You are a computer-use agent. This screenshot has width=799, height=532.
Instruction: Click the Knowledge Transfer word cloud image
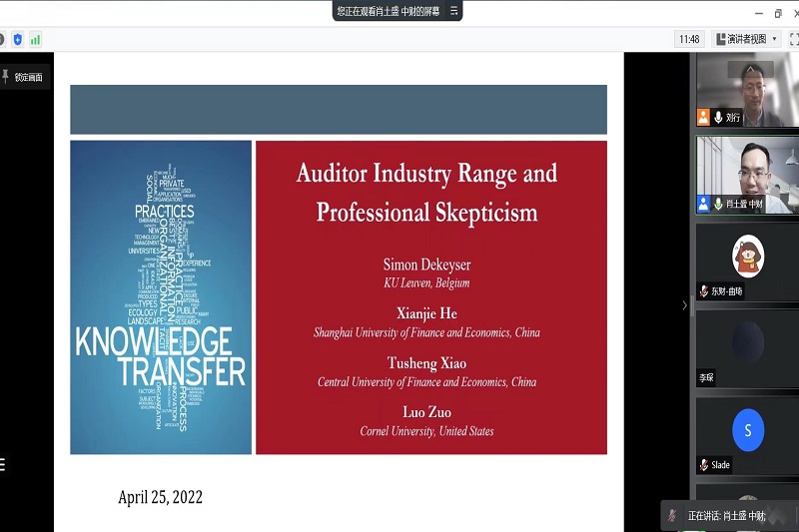click(x=161, y=297)
